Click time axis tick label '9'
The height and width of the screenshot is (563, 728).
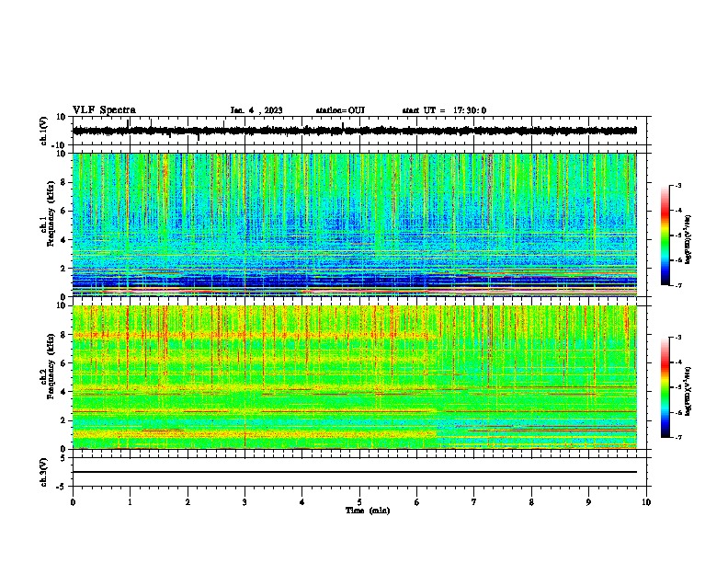tap(588, 502)
